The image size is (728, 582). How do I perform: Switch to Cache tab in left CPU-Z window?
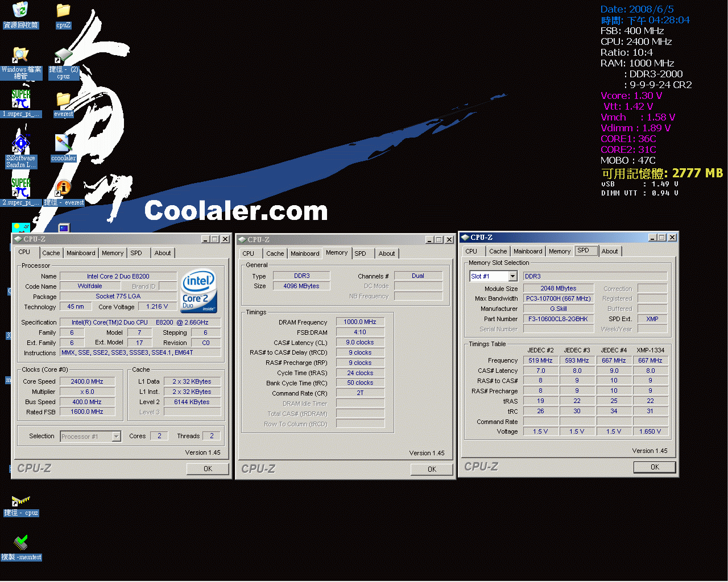[x=51, y=253]
